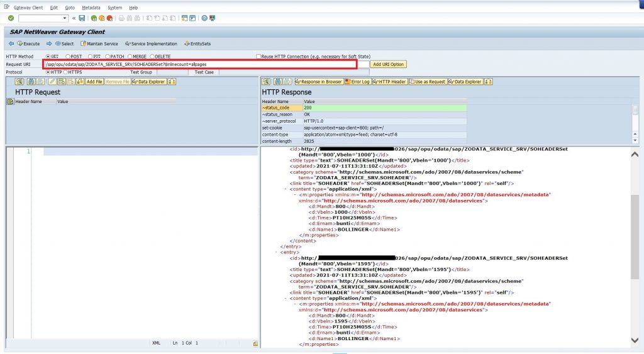Screen dimensions: 644x354
Task: Click the Print icon in the standard toolbar
Action: (x=121, y=18)
